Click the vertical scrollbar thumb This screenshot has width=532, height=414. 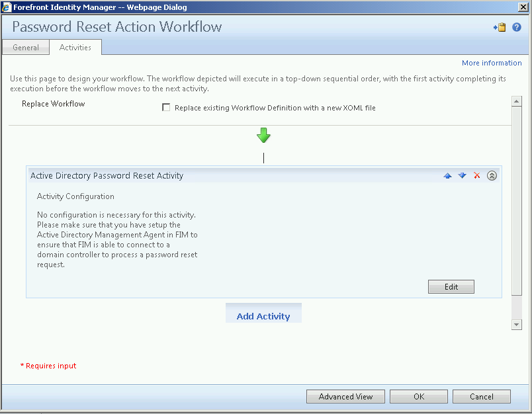(516, 201)
